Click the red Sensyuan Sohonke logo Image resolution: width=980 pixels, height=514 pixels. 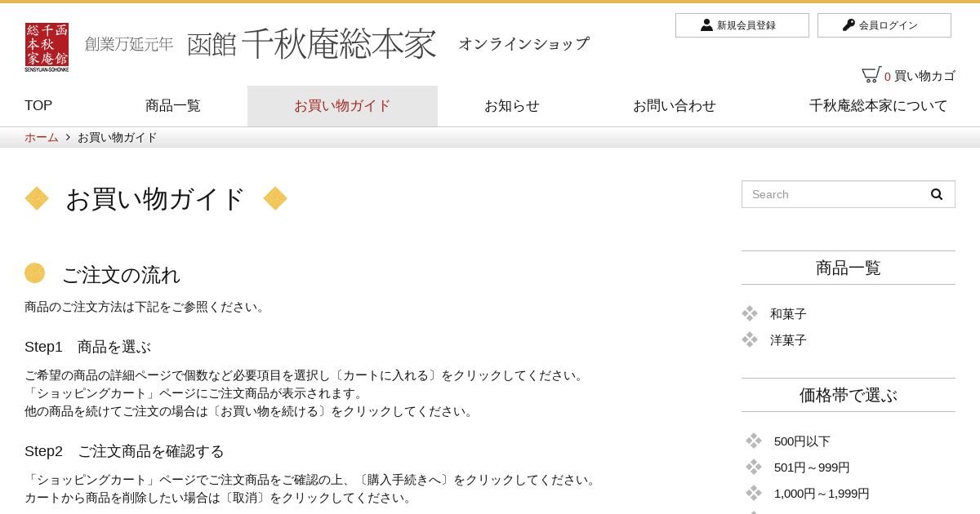(47, 47)
